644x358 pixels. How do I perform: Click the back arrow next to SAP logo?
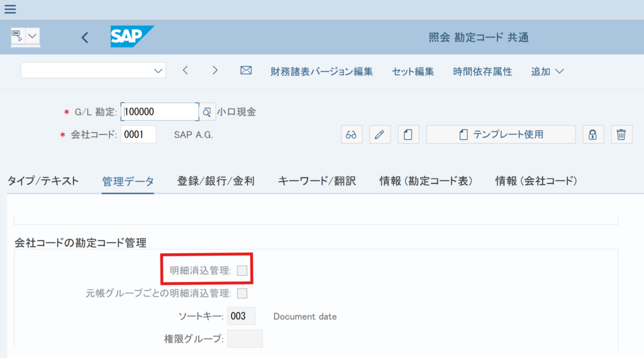[85, 38]
